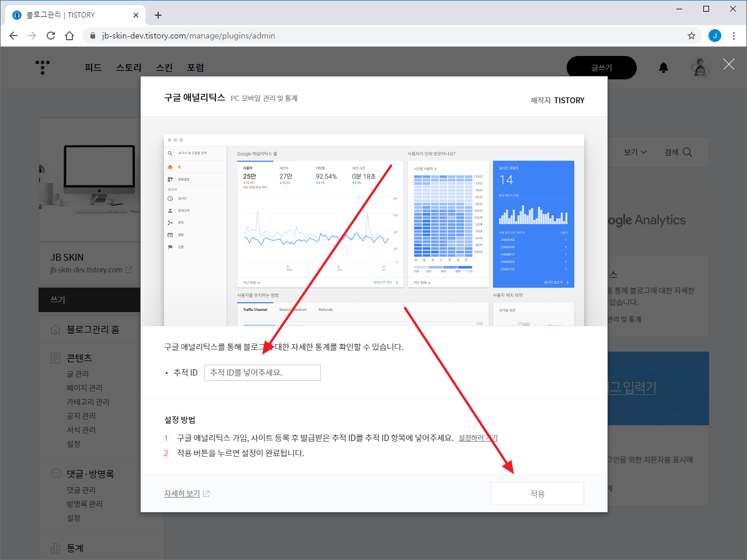Open Chrome's three-dot menu

click(734, 36)
